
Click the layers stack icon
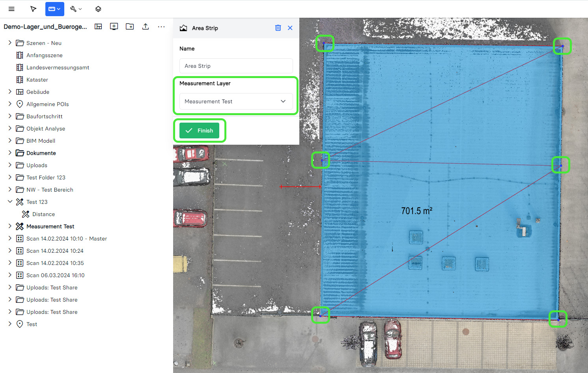tap(98, 9)
